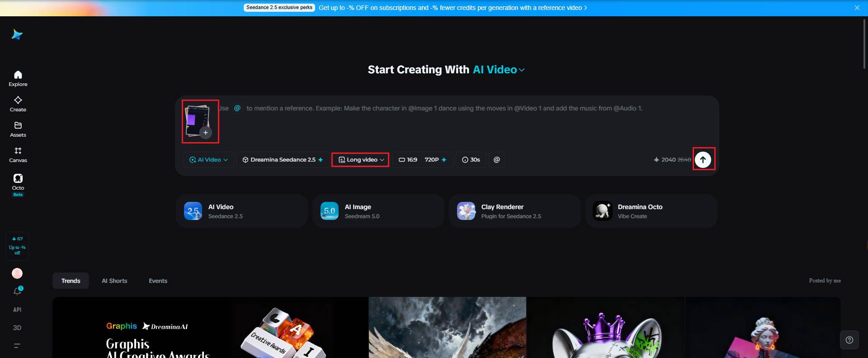
Task: Open the Dreamina Octo Vibe Create card
Action: (x=651, y=211)
